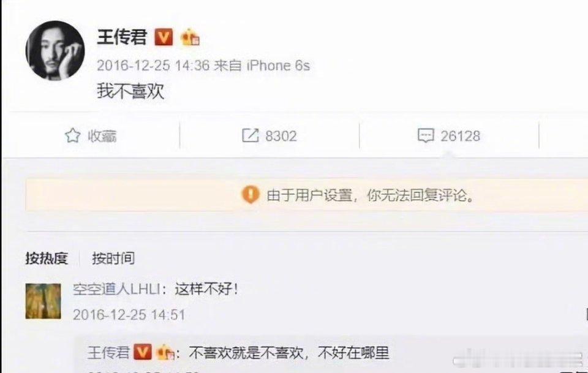Click the membership badge in the reply
This screenshot has width=588, height=373.
[165, 353]
